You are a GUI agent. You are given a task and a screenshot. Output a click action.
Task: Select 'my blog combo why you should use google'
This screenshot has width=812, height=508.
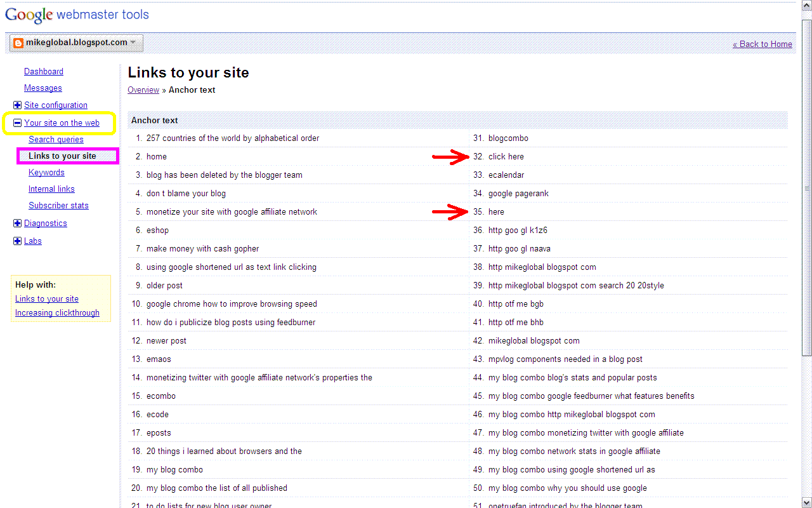(568, 488)
